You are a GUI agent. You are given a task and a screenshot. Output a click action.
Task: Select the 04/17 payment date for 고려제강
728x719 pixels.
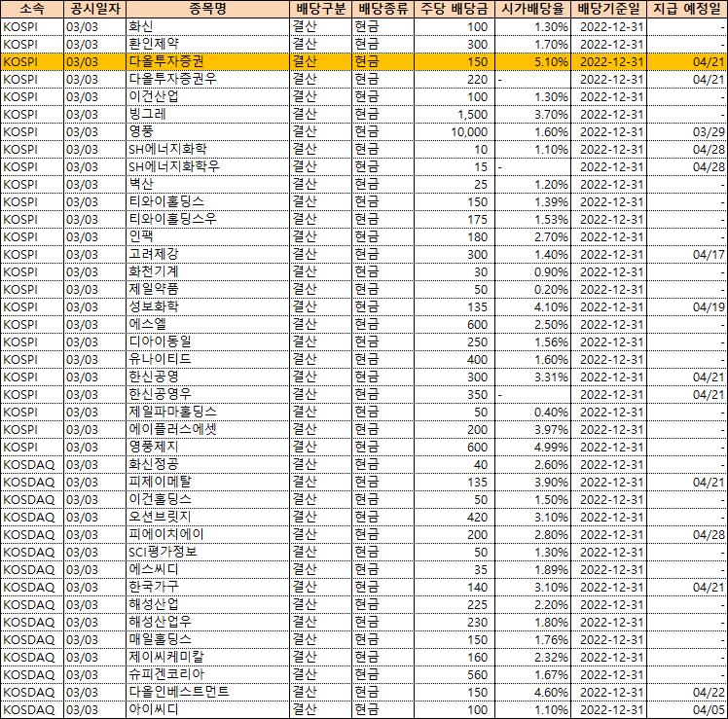[x=687, y=254]
